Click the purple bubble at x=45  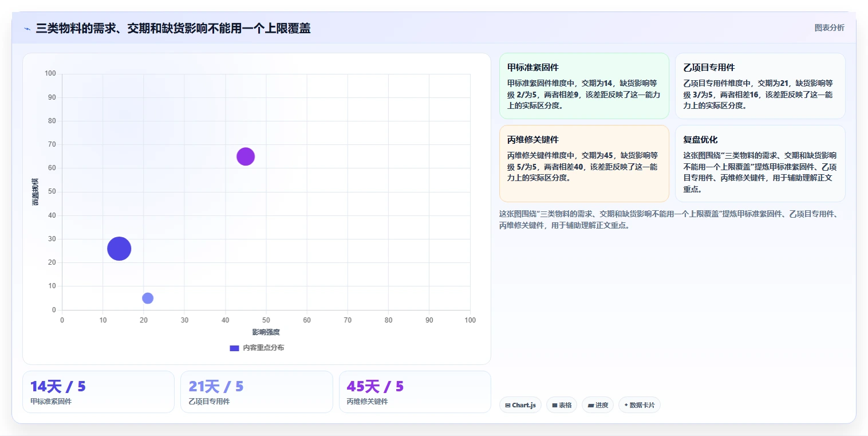point(246,156)
